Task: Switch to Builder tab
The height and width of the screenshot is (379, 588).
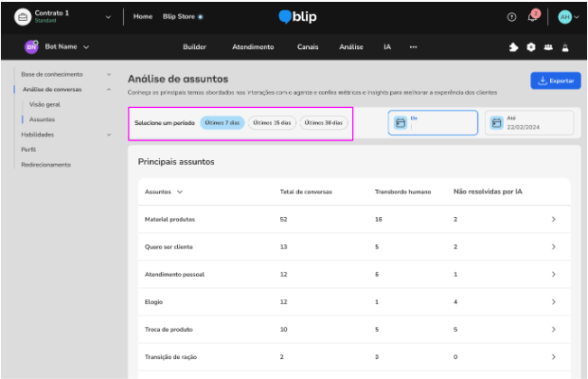Action: coord(195,47)
